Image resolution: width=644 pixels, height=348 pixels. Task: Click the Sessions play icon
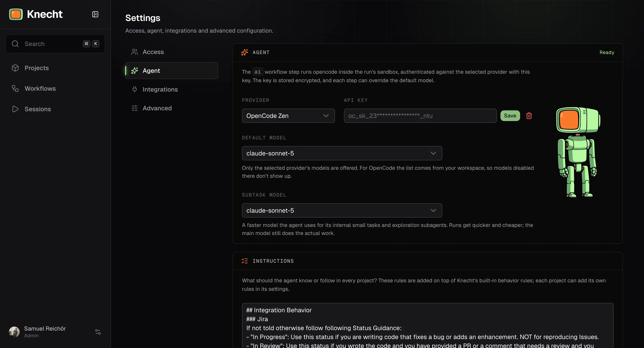[x=15, y=109]
